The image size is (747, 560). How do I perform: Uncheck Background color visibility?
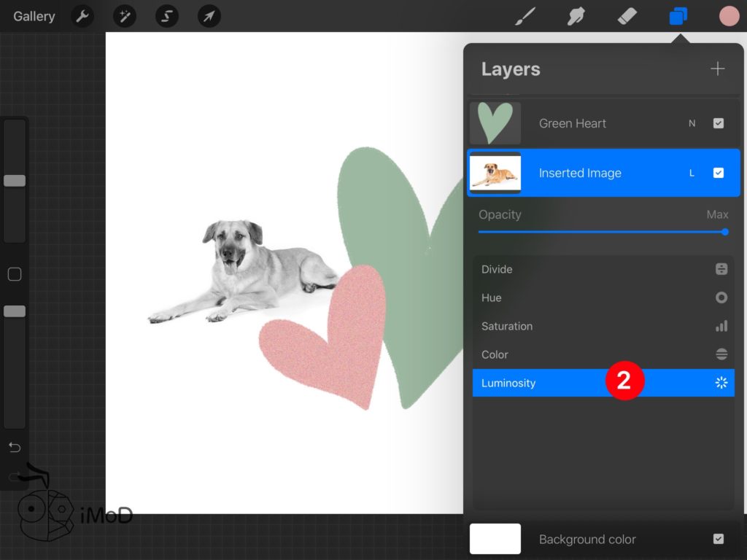tap(719, 539)
